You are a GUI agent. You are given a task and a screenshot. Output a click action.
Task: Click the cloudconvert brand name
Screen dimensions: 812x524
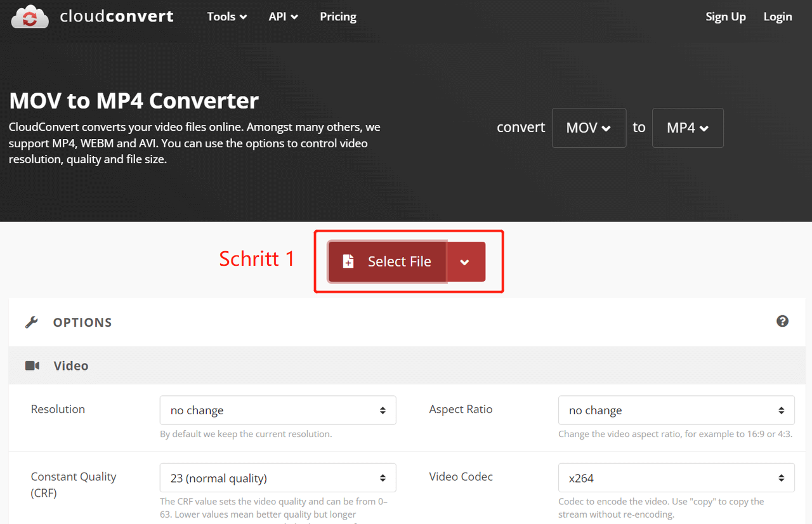tap(117, 16)
